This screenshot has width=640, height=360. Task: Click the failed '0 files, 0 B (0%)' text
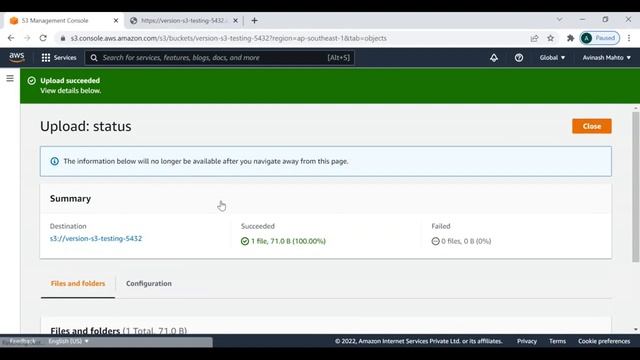coord(466,241)
